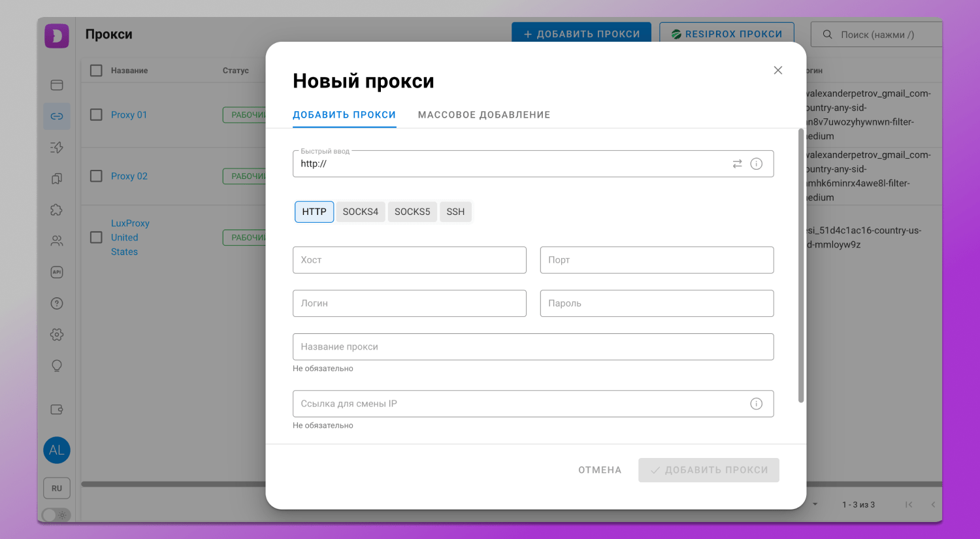Click the Team members icon in sidebar
Viewport: 980px width, 539px height.
click(x=56, y=240)
